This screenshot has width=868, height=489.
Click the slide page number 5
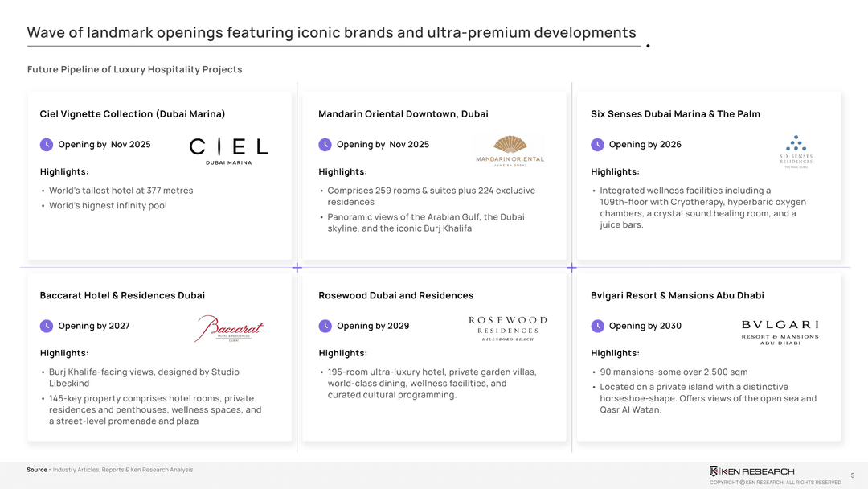tap(853, 475)
